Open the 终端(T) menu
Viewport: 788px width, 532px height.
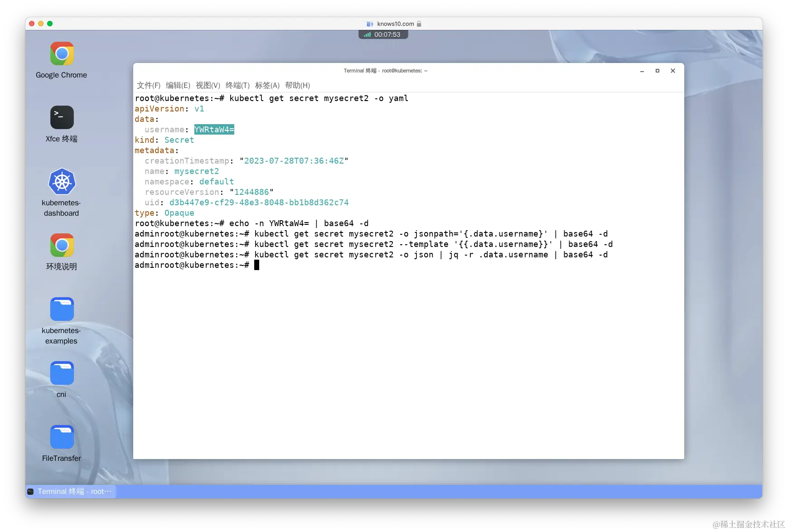point(237,85)
